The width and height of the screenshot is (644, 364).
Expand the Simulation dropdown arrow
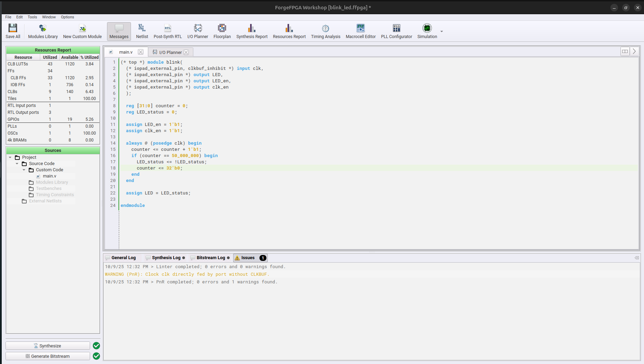[442, 31]
